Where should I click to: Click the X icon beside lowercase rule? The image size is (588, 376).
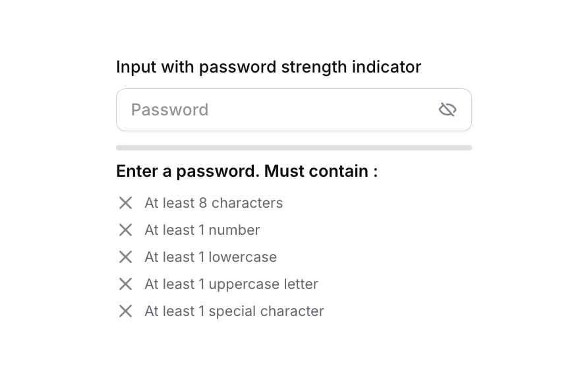[x=125, y=257]
